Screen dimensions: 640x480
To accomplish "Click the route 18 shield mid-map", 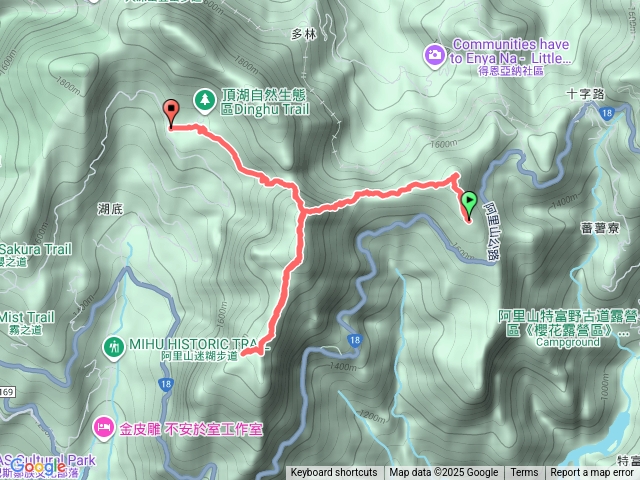I will tap(355, 340).
